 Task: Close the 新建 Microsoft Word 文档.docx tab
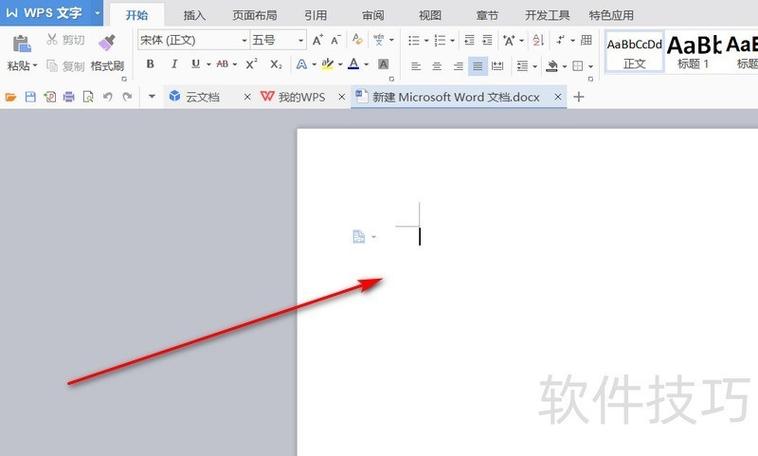click(x=558, y=97)
